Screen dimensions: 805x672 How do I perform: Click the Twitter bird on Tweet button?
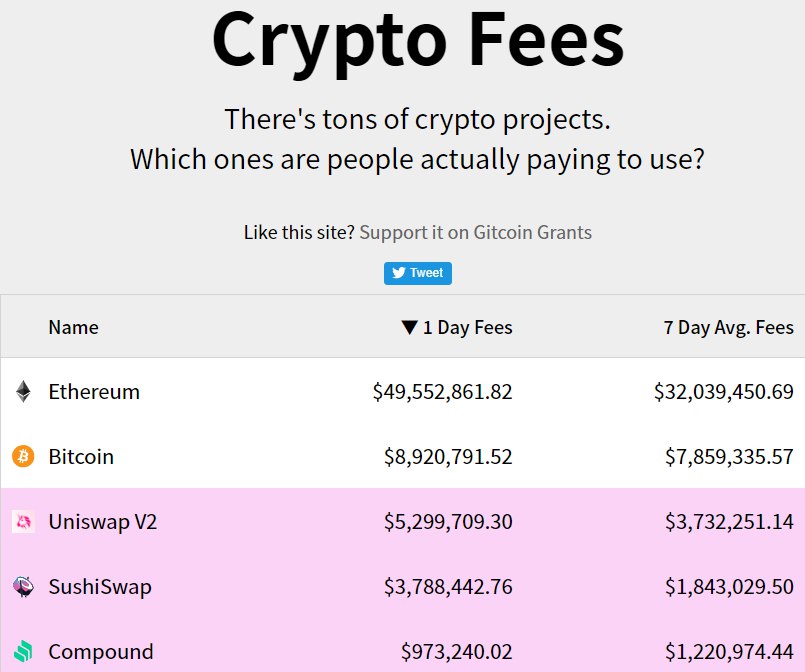tap(399, 273)
